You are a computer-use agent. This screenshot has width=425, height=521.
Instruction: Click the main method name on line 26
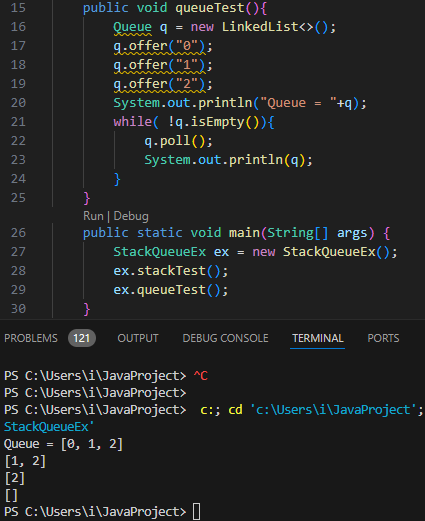pyautogui.click(x=244, y=233)
